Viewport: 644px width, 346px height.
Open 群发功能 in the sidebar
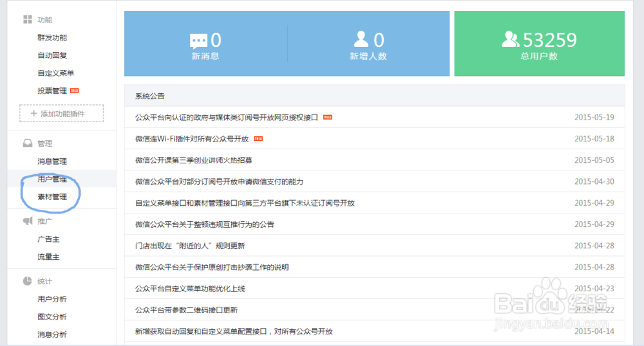[52, 37]
